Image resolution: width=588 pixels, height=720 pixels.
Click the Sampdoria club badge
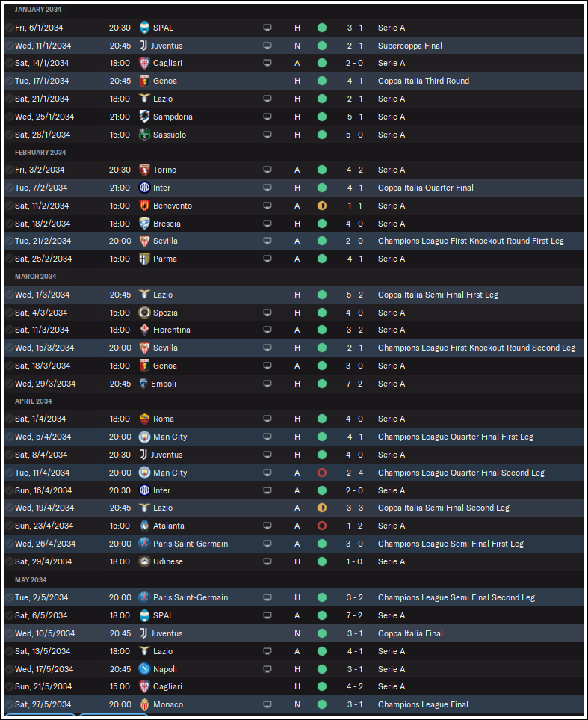click(144, 117)
